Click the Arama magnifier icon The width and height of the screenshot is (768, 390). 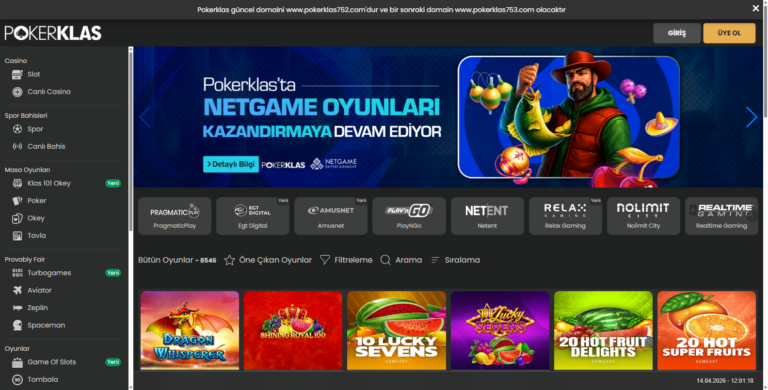point(385,260)
